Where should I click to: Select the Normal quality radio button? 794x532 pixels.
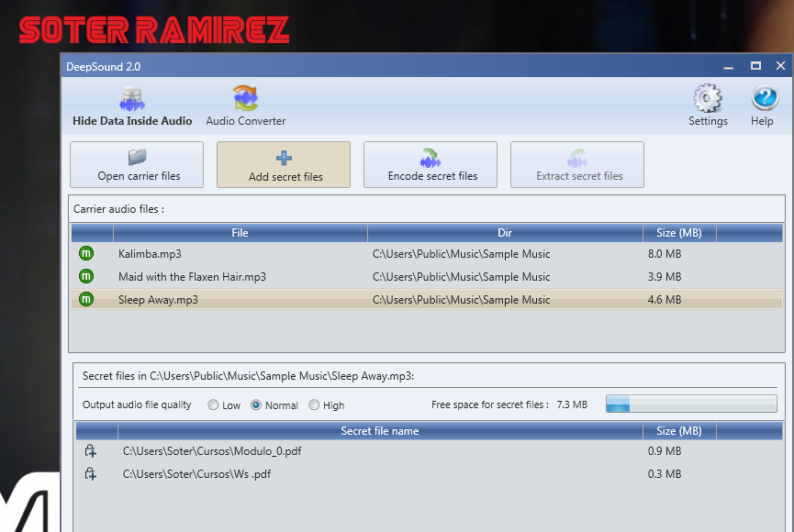tap(256, 405)
